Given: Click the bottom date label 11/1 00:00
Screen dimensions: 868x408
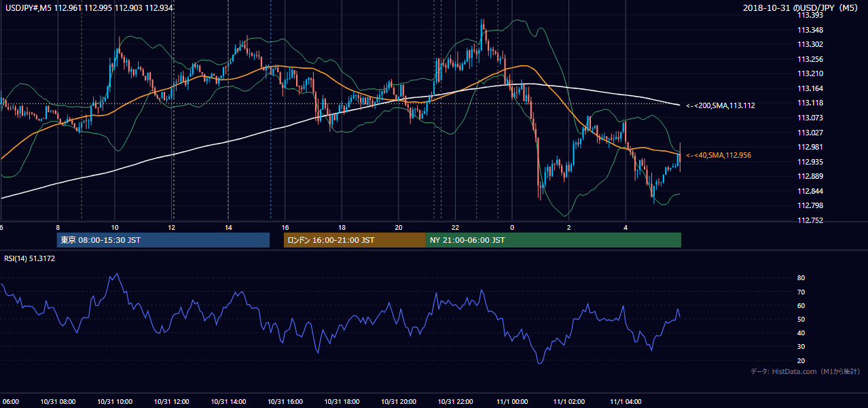Looking at the screenshot, I should point(512,402).
